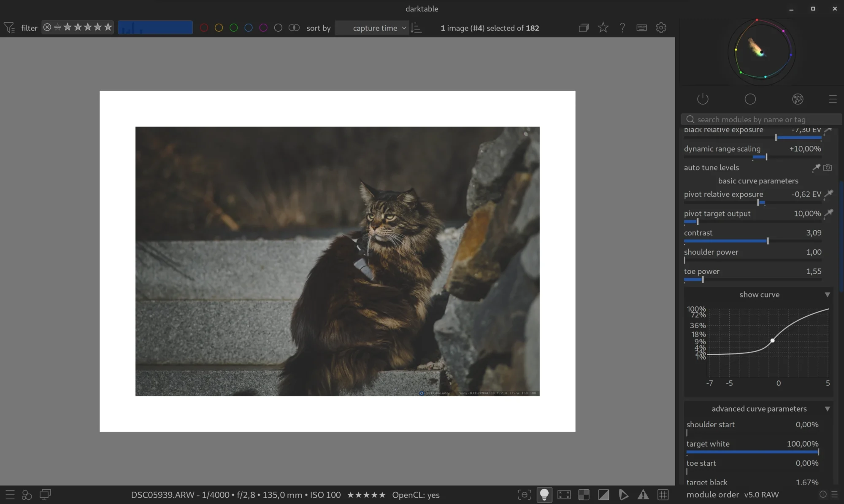The width and height of the screenshot is (844, 504).
Task: Collapse advanced curve parameters section
Action: click(x=827, y=409)
